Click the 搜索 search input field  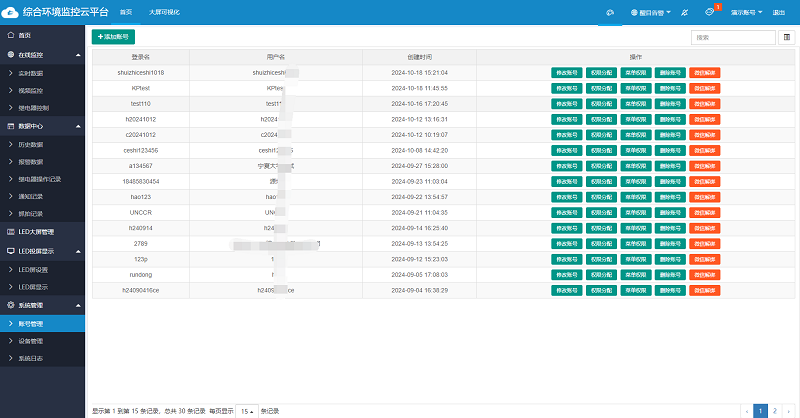[x=732, y=37]
